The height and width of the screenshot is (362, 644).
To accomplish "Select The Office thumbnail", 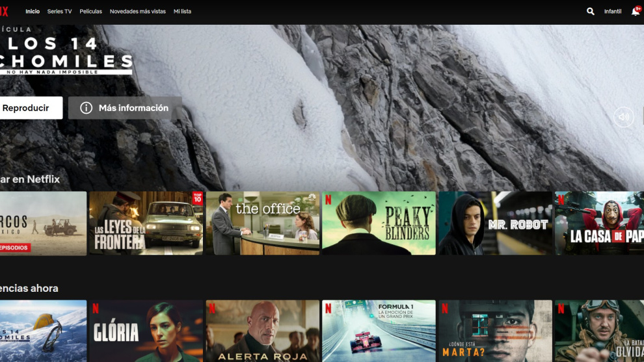I will tap(263, 223).
